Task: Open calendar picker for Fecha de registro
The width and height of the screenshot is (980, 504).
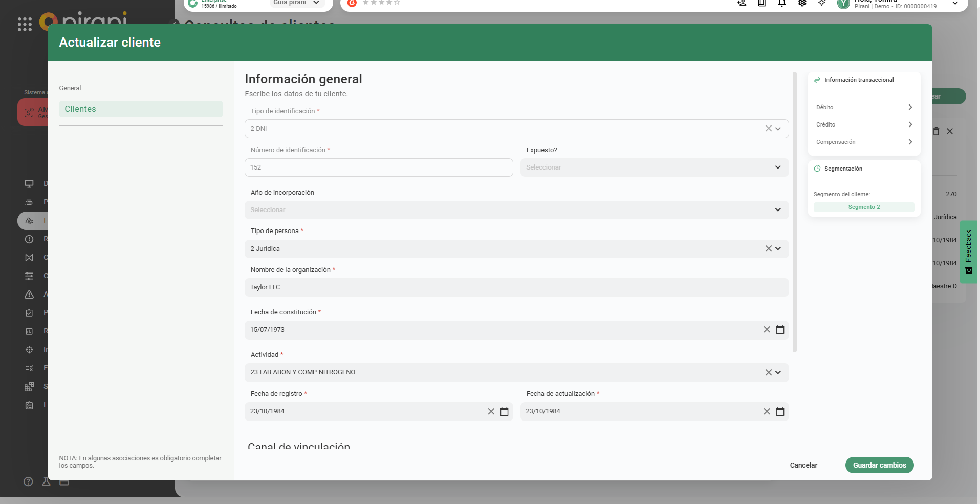Action: [x=504, y=412]
